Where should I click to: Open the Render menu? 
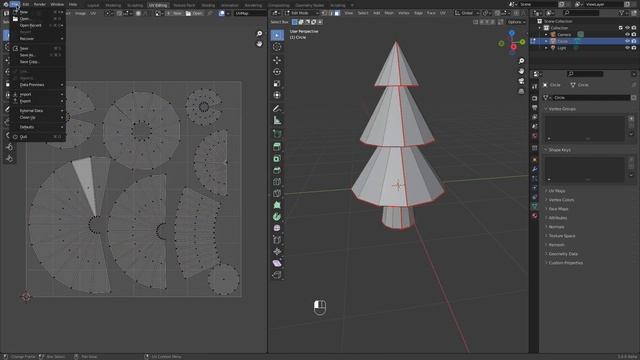pos(40,4)
